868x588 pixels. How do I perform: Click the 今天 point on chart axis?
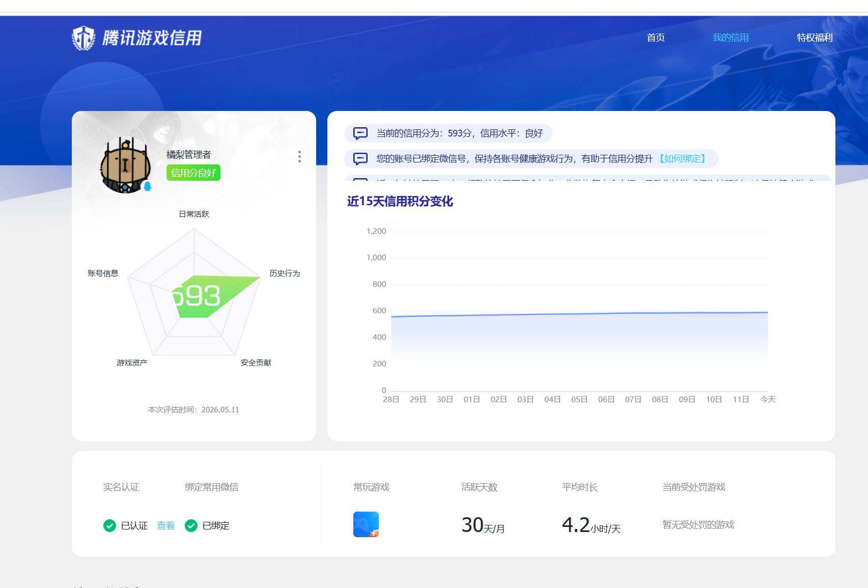768,400
